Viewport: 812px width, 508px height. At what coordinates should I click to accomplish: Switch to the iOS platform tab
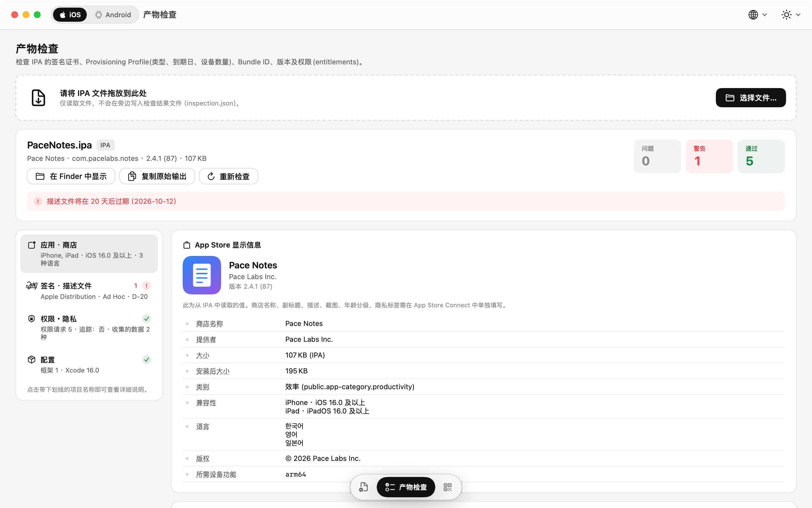point(70,15)
